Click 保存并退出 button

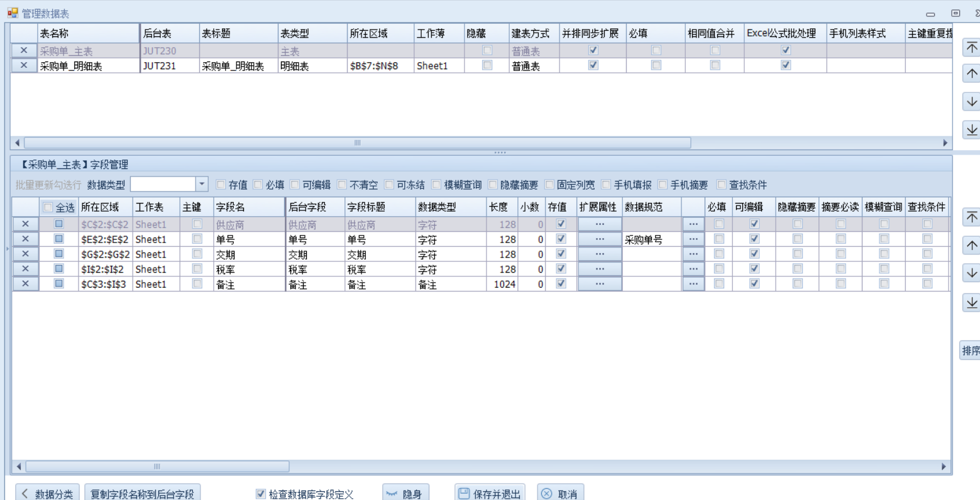pos(490,494)
